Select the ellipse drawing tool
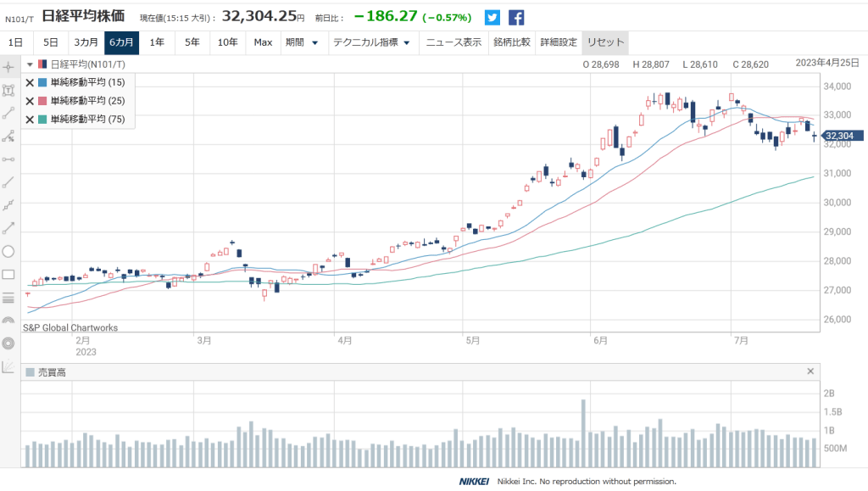Viewport: 868px width, 491px height. pyautogui.click(x=9, y=251)
